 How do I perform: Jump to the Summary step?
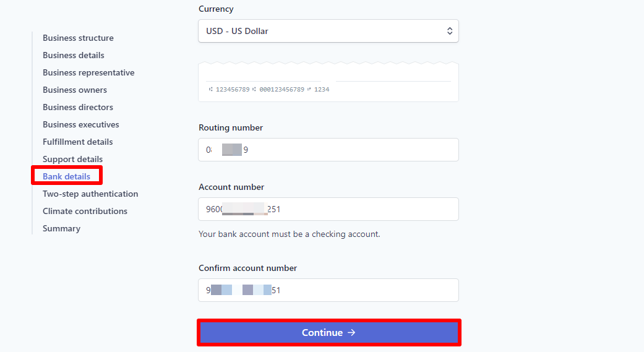tap(61, 228)
